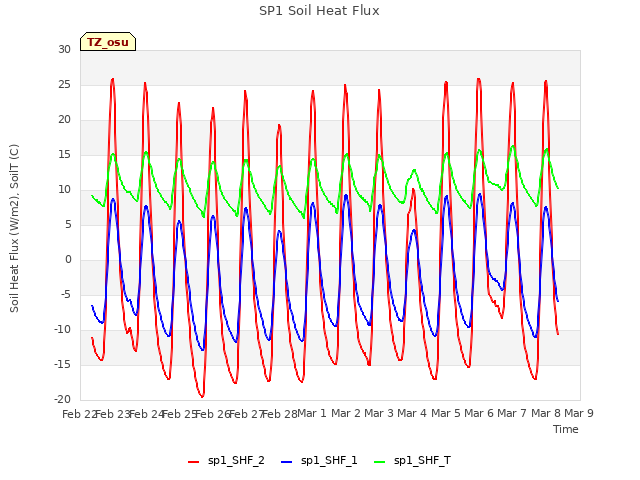Toggle the sp1_SHF_T legend entry
The width and height of the screenshot is (640, 480).
coord(412,461)
